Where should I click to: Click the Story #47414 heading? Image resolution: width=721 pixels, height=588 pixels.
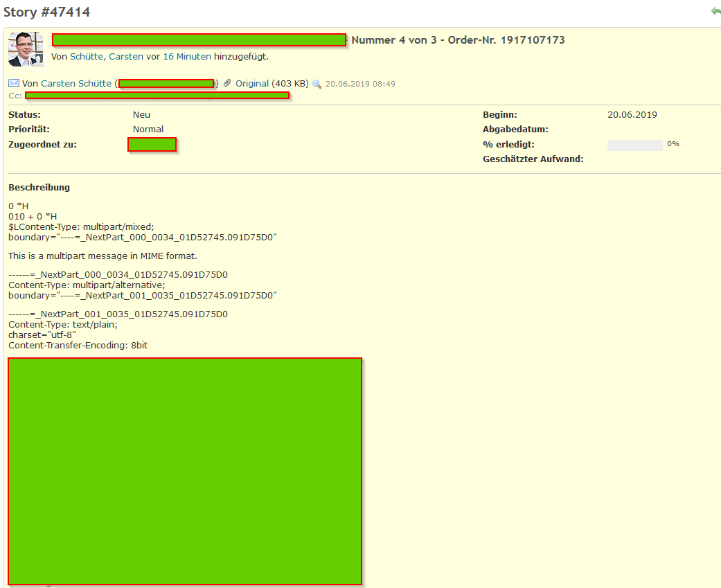pos(46,12)
